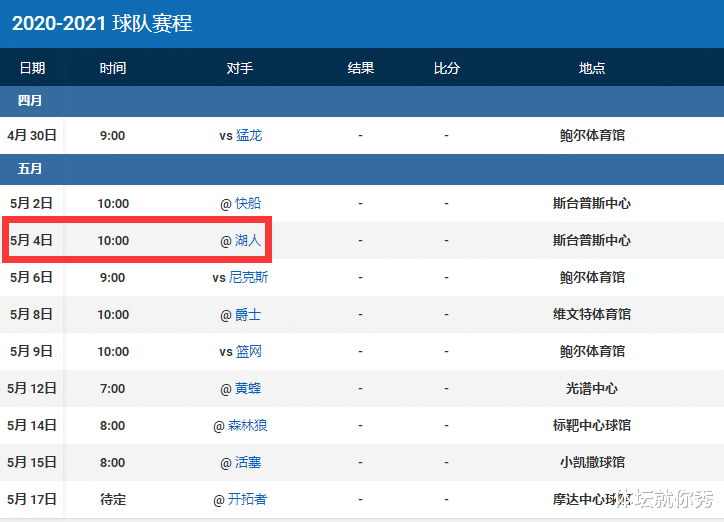Open the 快船 team link
This screenshot has width=724, height=522.
[248, 203]
